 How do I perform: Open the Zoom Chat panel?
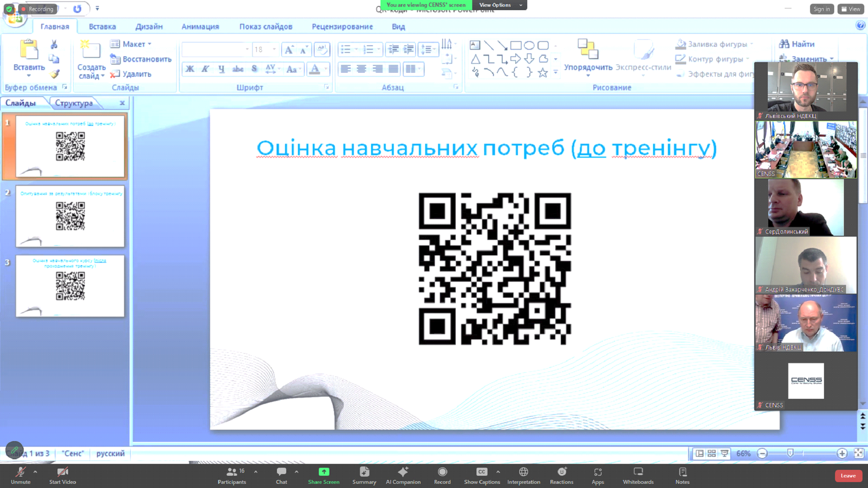tap(281, 475)
